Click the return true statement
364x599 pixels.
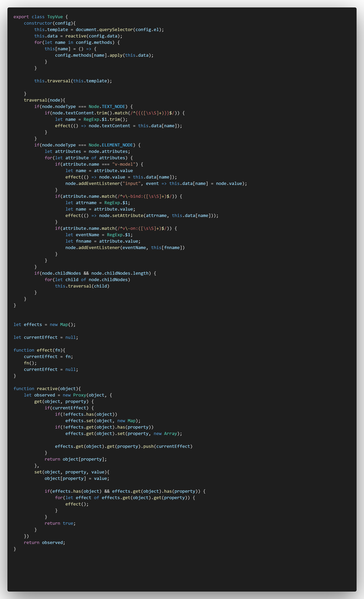point(60,523)
